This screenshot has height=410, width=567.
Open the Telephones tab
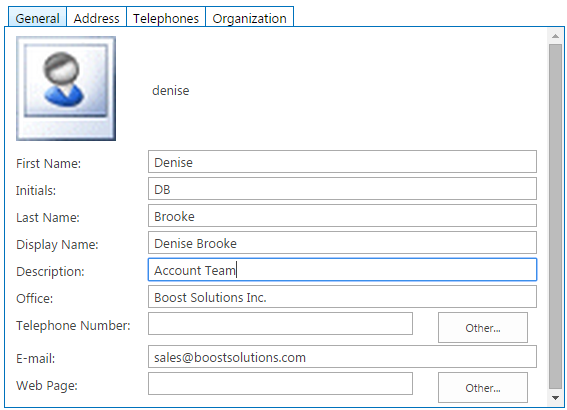pos(166,17)
